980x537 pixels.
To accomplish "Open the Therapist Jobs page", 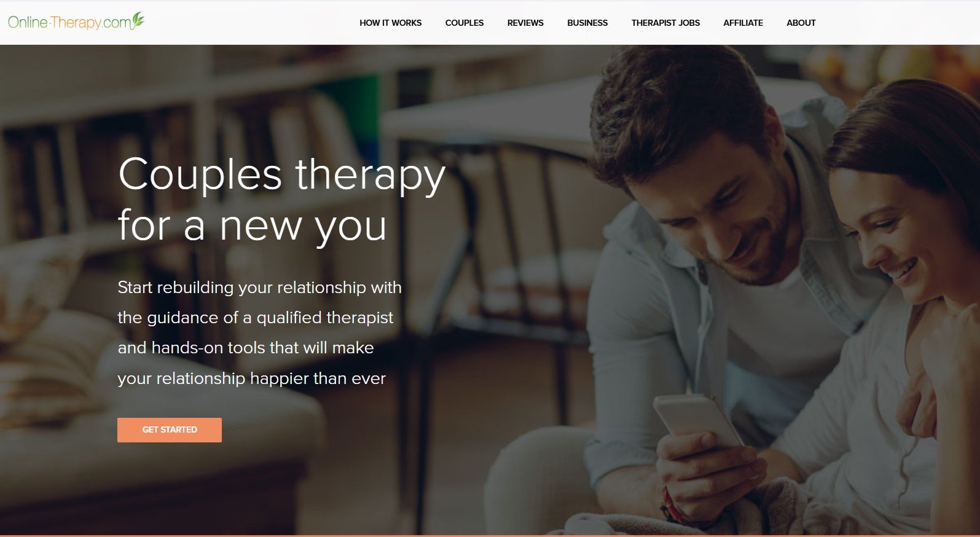I will coord(665,23).
